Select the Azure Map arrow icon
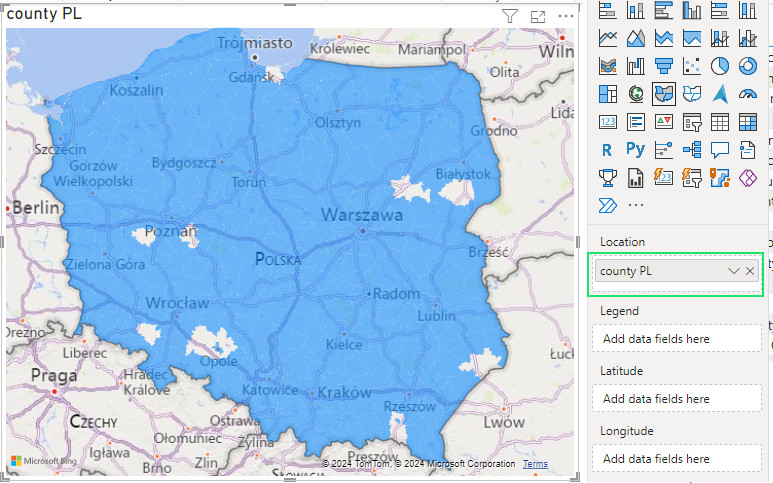Image resolution: width=773 pixels, height=483 pixels. point(719,94)
